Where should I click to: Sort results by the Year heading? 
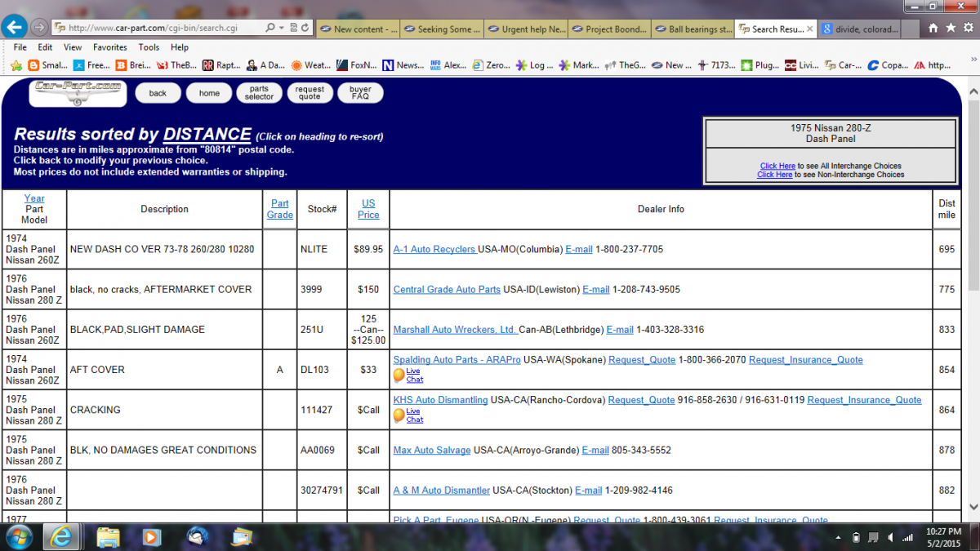[x=34, y=198]
